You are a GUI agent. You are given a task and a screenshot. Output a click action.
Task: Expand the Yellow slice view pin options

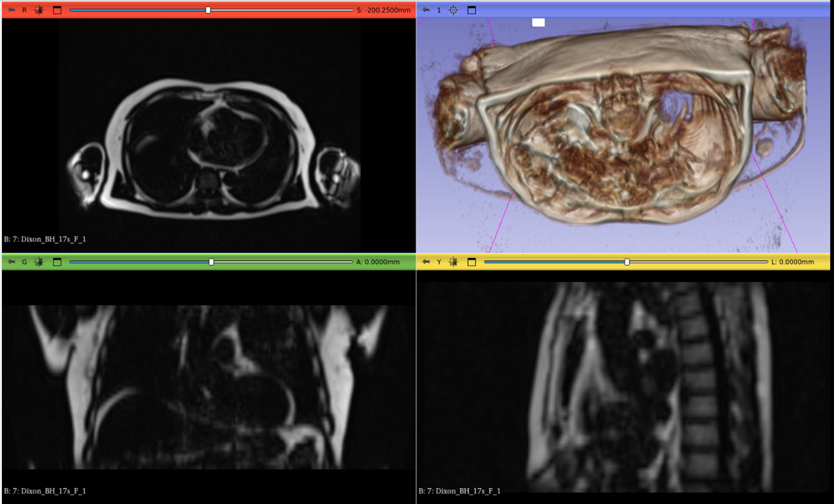click(x=426, y=262)
